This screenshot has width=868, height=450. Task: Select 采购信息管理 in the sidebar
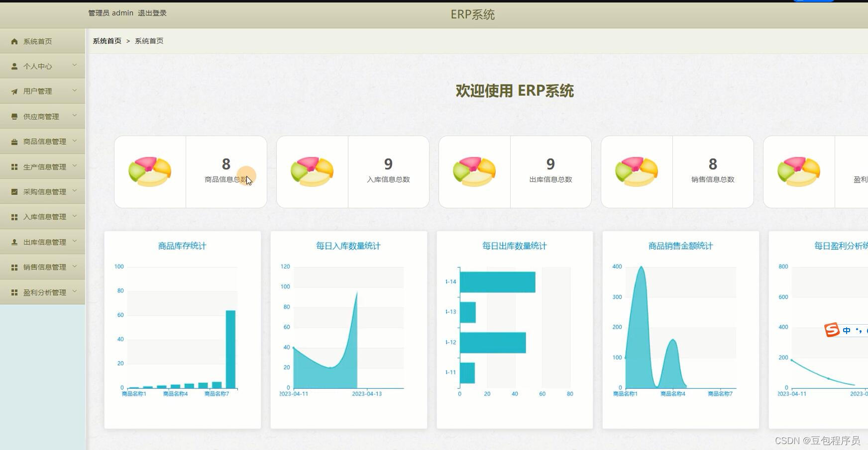point(44,191)
